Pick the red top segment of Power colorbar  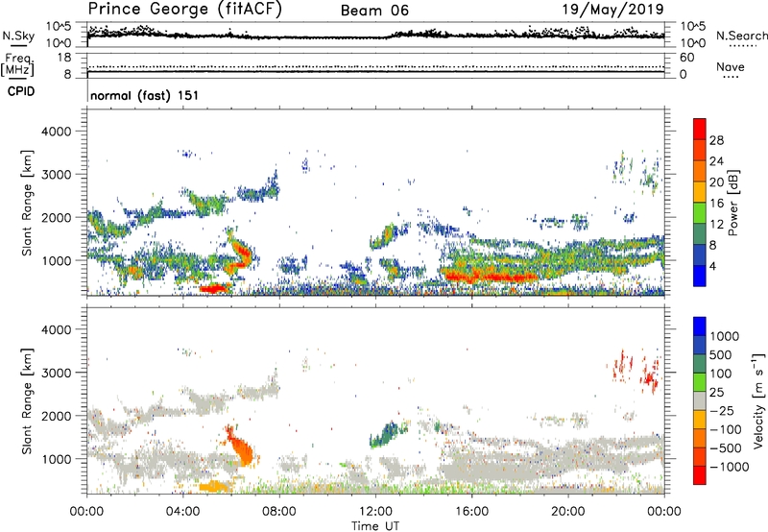[700, 129]
